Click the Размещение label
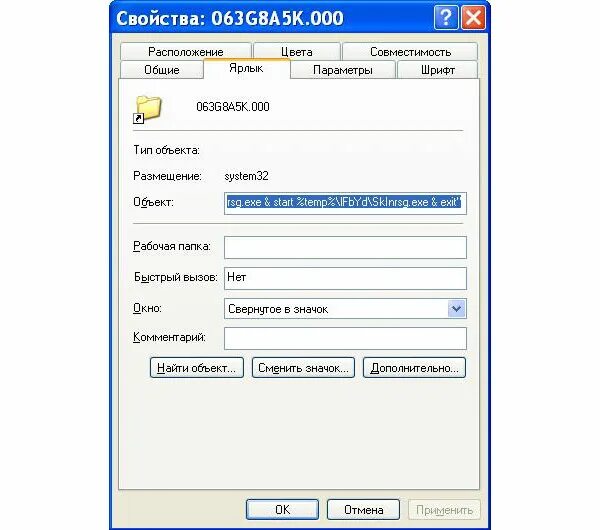600x530 pixels. 167,176
